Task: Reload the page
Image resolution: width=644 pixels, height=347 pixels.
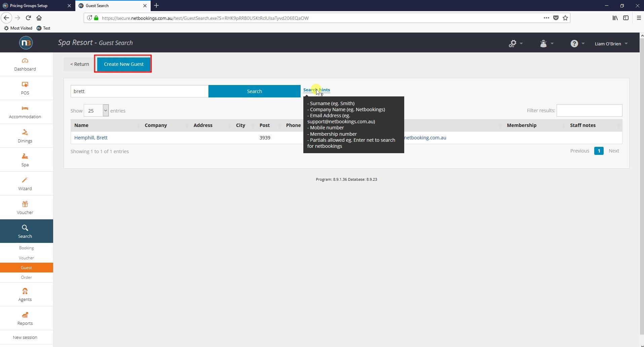Action: (28, 18)
